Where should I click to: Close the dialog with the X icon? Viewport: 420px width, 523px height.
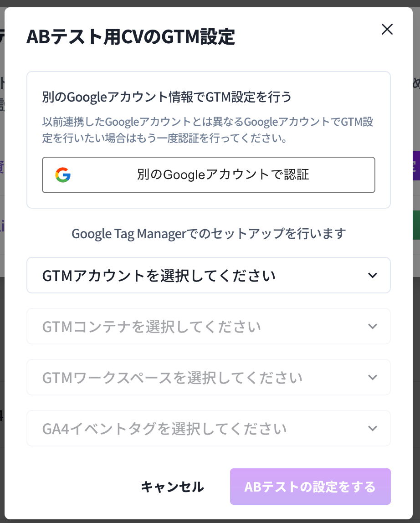pyautogui.click(x=387, y=30)
